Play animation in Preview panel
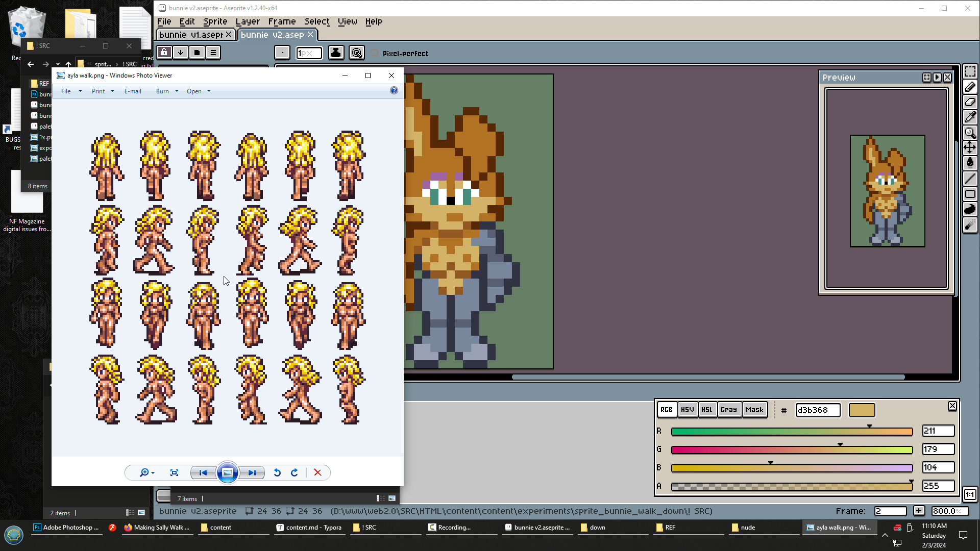The height and width of the screenshot is (551, 980). 937,78
